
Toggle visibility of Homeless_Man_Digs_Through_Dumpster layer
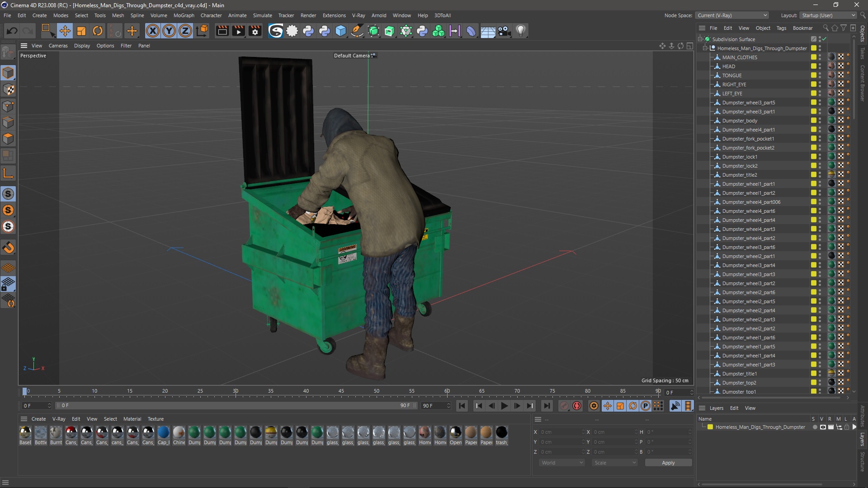(x=823, y=427)
